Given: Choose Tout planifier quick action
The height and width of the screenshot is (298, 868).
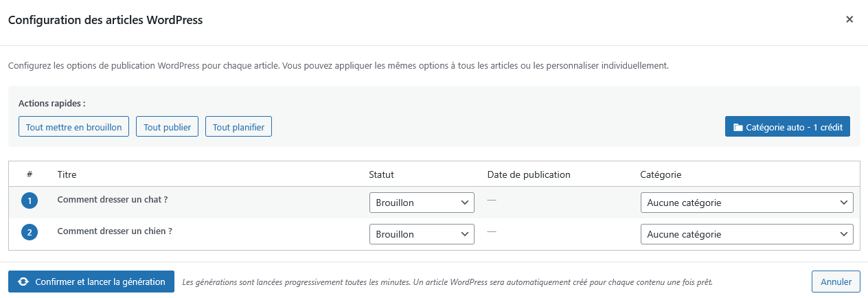Looking at the screenshot, I should tap(238, 127).
